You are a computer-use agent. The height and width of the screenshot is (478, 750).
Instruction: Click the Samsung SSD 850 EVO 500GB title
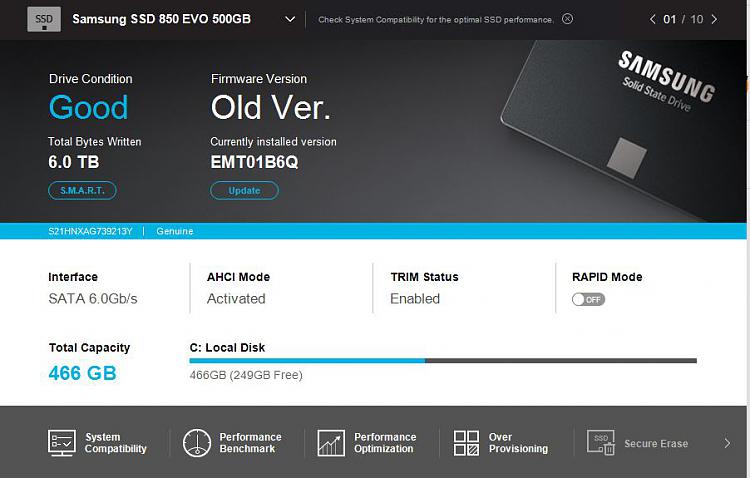[x=161, y=19]
